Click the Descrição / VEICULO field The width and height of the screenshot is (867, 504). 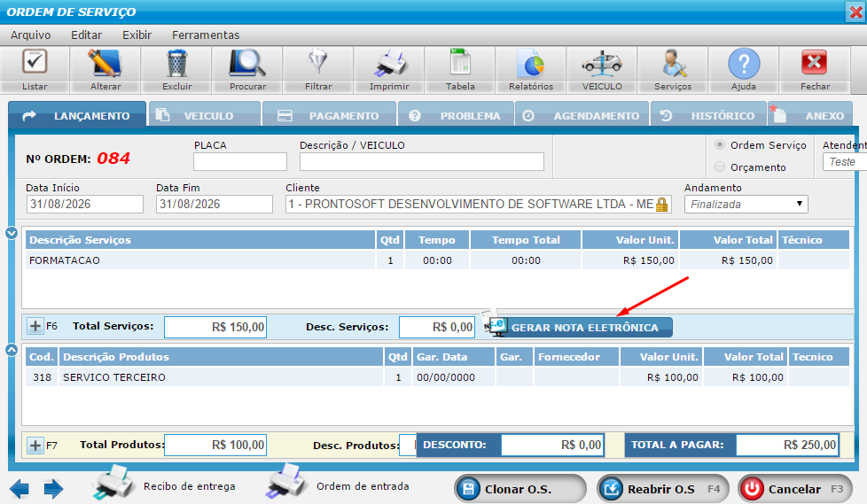click(422, 162)
